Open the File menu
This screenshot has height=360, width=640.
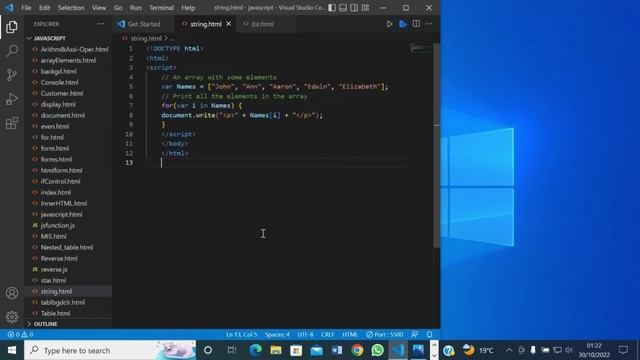click(x=26, y=8)
